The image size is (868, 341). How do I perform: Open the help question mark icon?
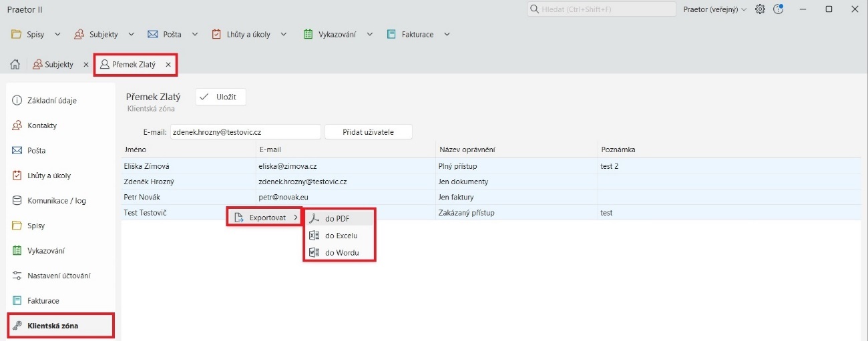(778, 9)
